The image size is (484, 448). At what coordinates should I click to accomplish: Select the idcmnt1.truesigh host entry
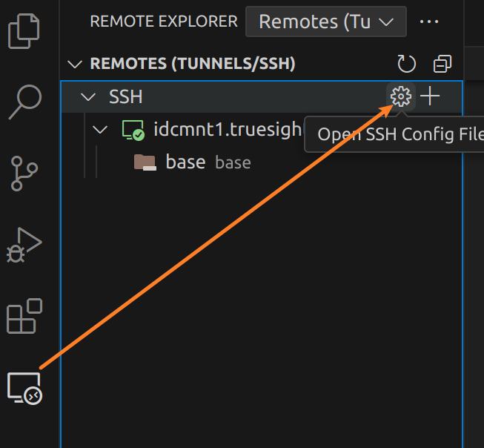pyautogui.click(x=227, y=131)
